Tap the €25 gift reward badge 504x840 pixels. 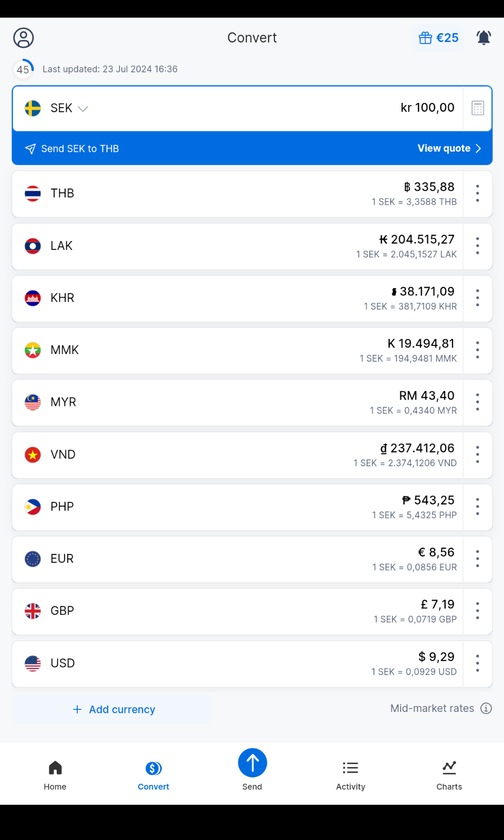[438, 38]
